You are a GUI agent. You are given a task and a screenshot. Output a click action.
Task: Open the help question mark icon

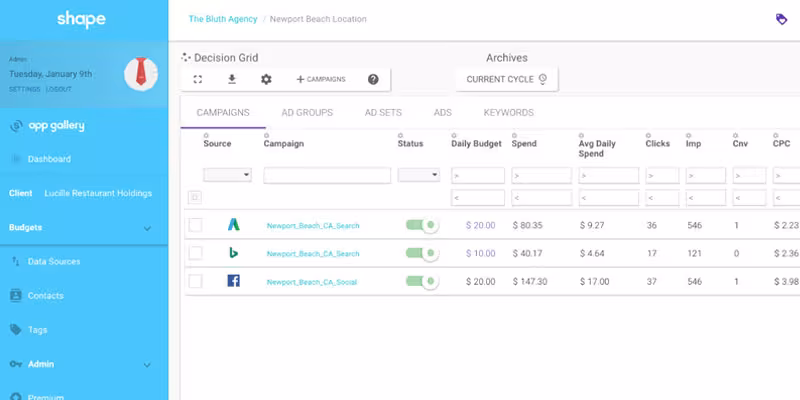(x=373, y=80)
